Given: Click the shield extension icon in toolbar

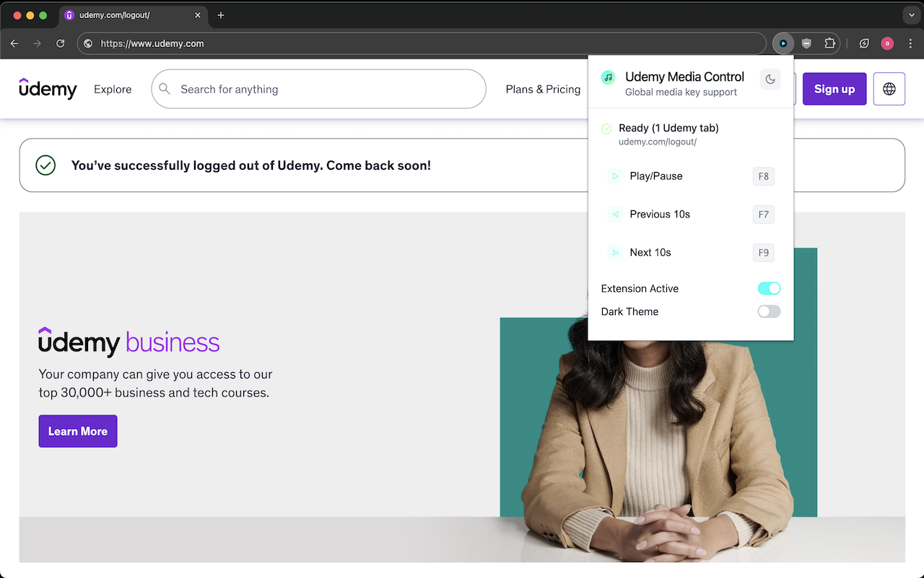Looking at the screenshot, I should tap(806, 43).
